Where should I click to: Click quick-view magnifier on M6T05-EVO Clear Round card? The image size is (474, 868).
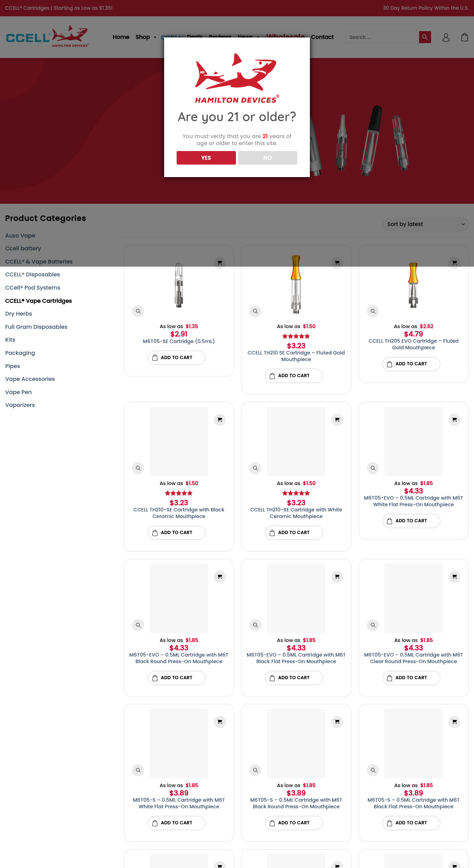coord(373,625)
